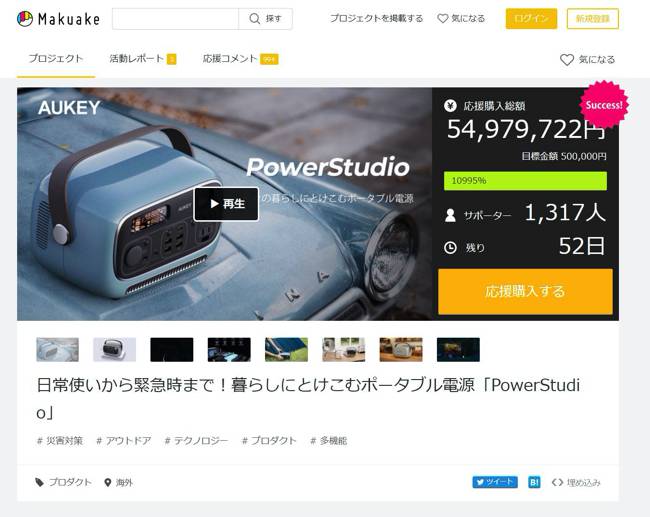The image size is (650, 517).
Task: Select fourth thumbnail with dark desk scene
Action: click(229, 350)
